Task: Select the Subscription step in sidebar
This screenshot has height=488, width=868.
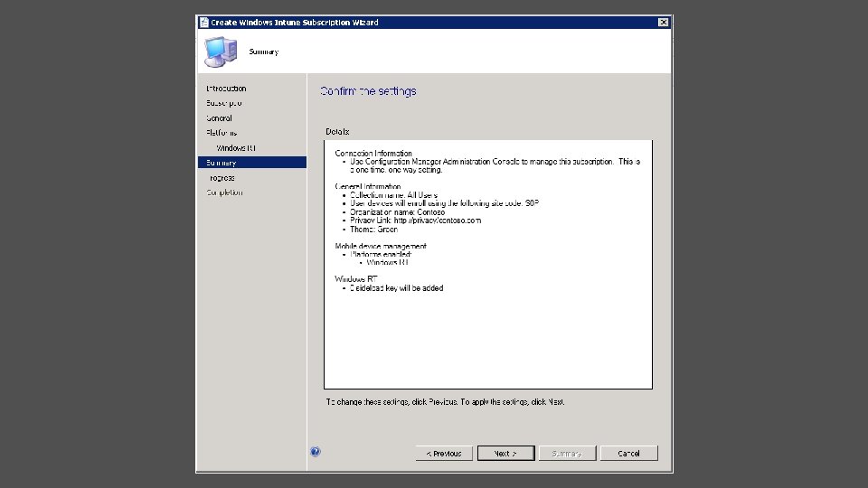Action: click(223, 103)
